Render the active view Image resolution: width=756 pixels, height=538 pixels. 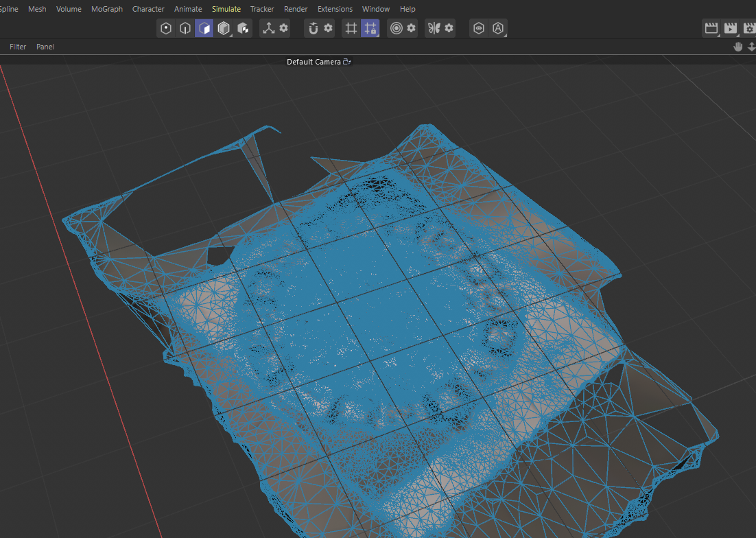tap(711, 27)
